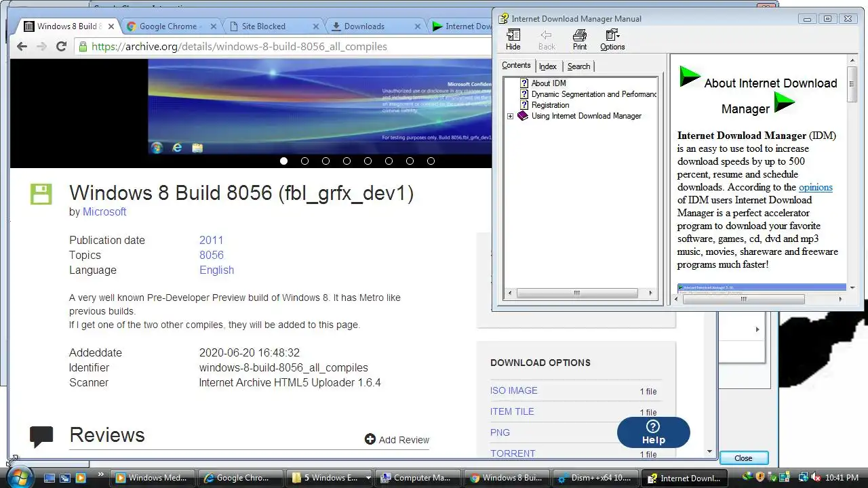The image size is (868, 488).
Task: Click the green padlock in address bar
Action: pos(83,47)
